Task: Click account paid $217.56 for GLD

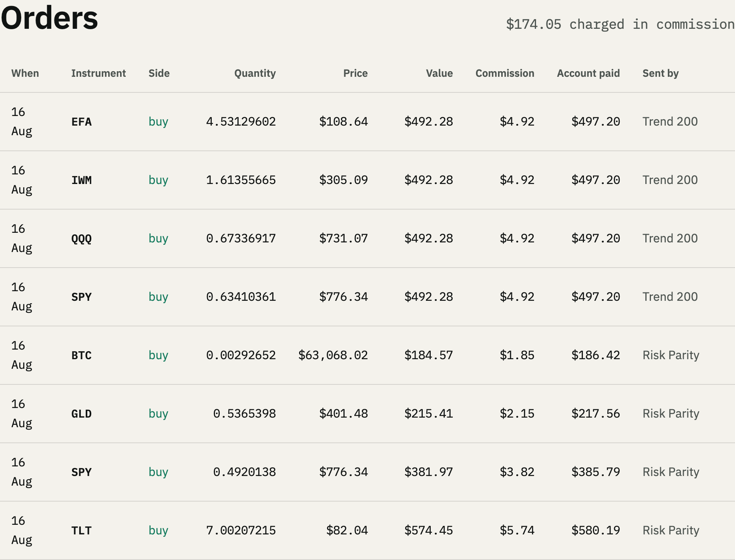Action: coord(596,414)
